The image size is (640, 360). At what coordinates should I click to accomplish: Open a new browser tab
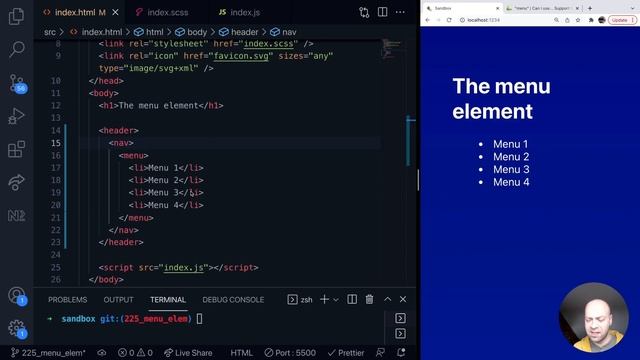590,8
